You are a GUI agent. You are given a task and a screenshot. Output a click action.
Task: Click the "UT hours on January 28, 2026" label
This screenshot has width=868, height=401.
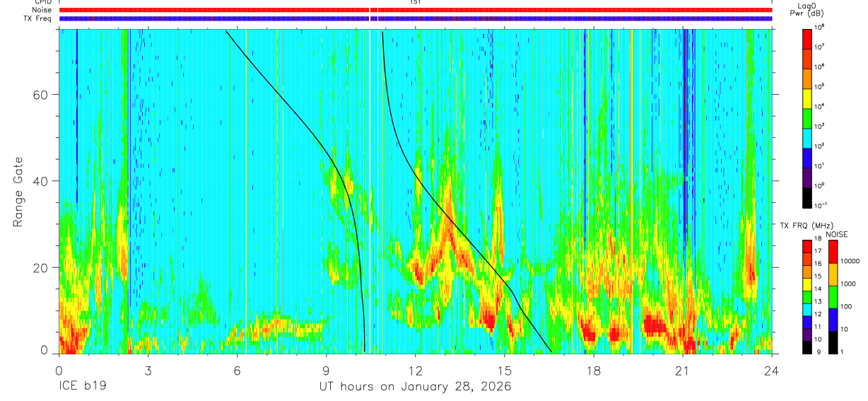click(415, 388)
